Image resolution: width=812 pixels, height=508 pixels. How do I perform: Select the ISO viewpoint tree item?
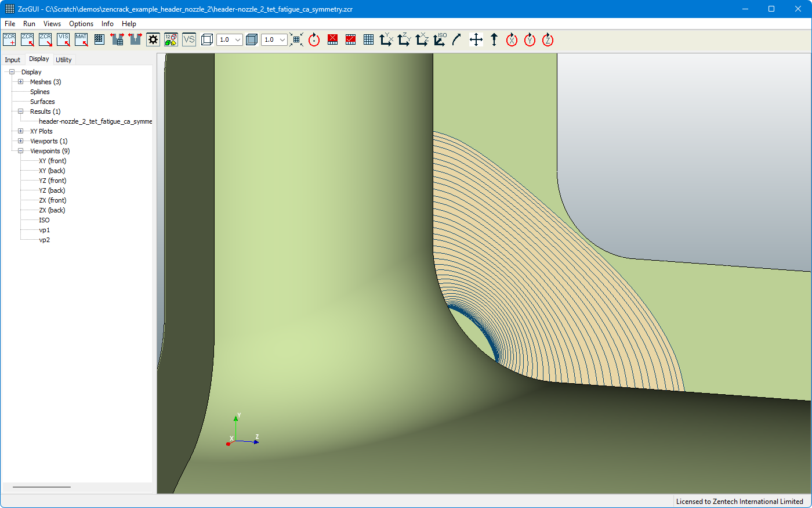pyautogui.click(x=44, y=220)
